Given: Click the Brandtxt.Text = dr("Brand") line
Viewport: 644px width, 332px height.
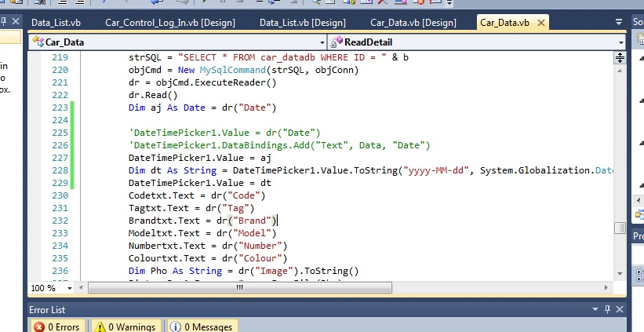Looking at the screenshot, I should 202,221.
